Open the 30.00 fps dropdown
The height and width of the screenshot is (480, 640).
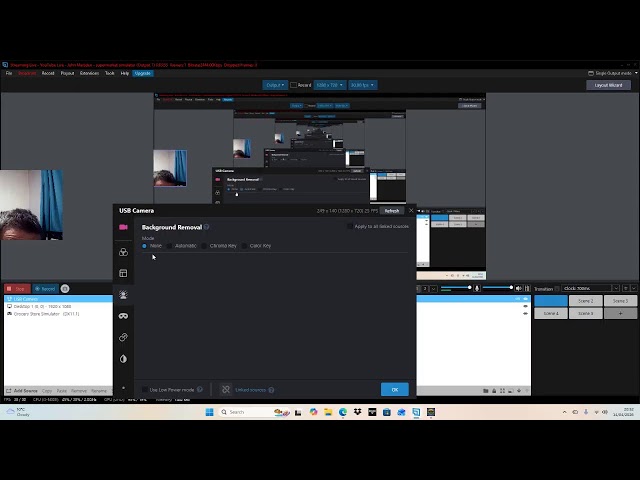(x=362, y=85)
